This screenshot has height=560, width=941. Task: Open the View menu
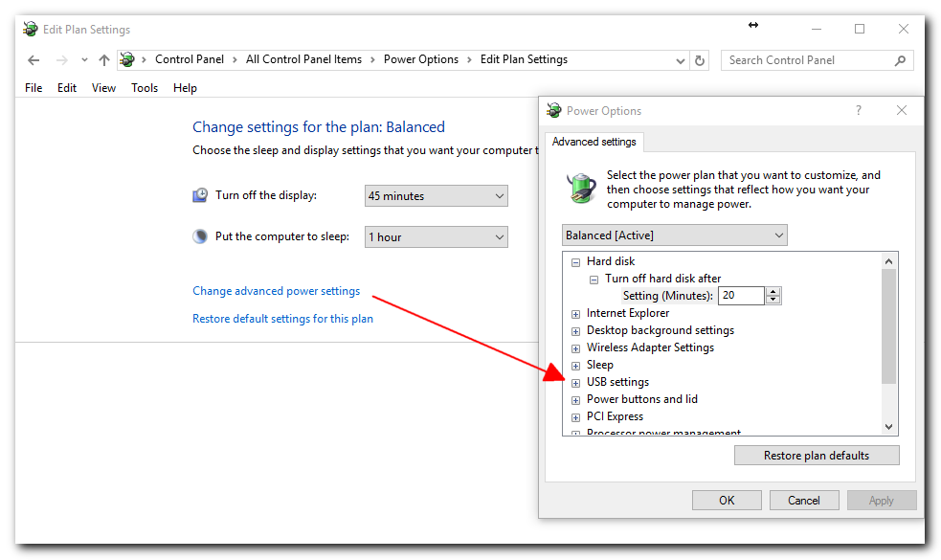[103, 88]
